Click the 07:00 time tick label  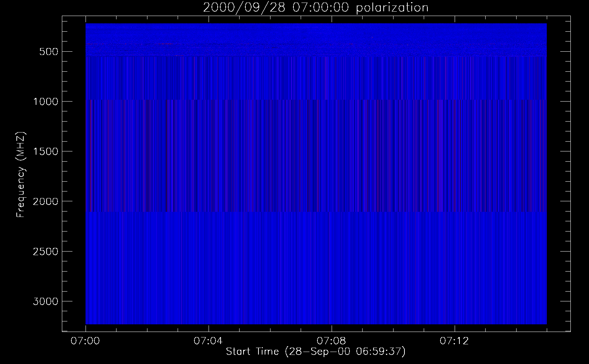pyautogui.click(x=85, y=341)
